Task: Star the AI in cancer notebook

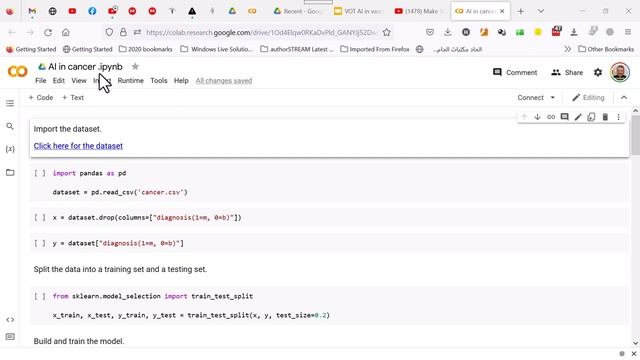Action: coord(135,67)
